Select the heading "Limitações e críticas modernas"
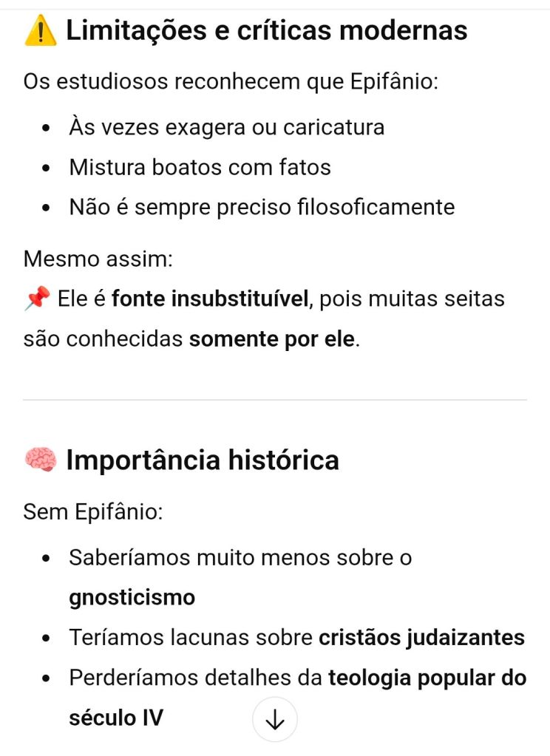This screenshot has height=756, width=550. tap(266, 31)
